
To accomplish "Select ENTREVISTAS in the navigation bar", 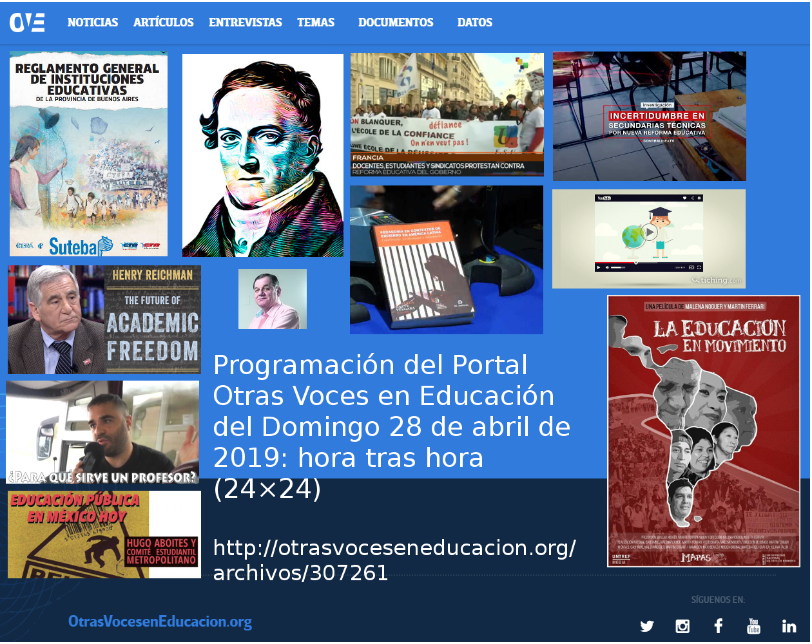I will point(246,23).
